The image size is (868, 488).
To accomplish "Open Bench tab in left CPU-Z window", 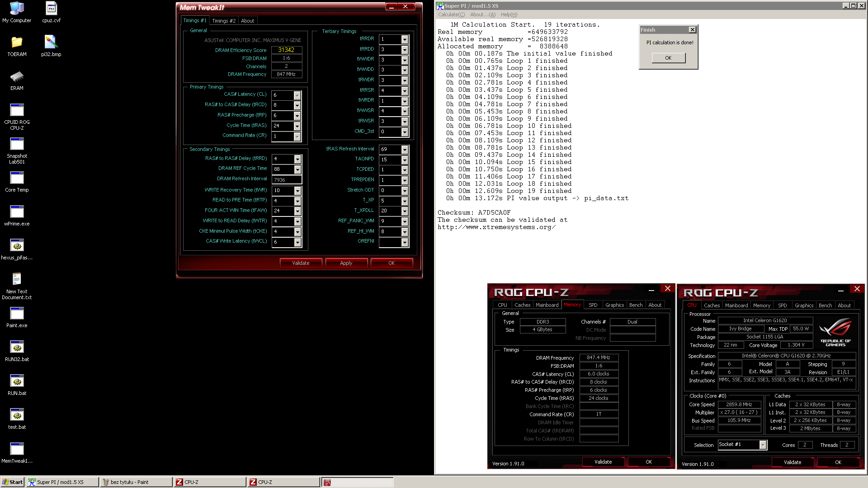I will click(636, 305).
